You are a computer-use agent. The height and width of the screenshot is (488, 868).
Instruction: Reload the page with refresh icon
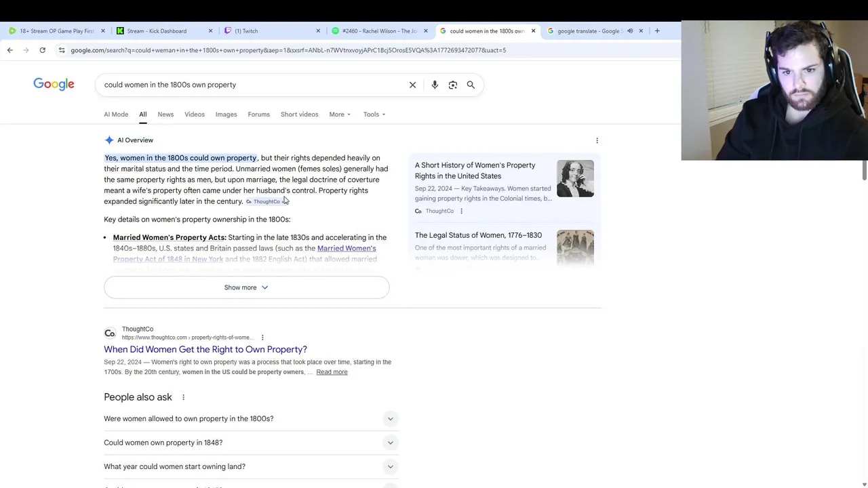[42, 50]
